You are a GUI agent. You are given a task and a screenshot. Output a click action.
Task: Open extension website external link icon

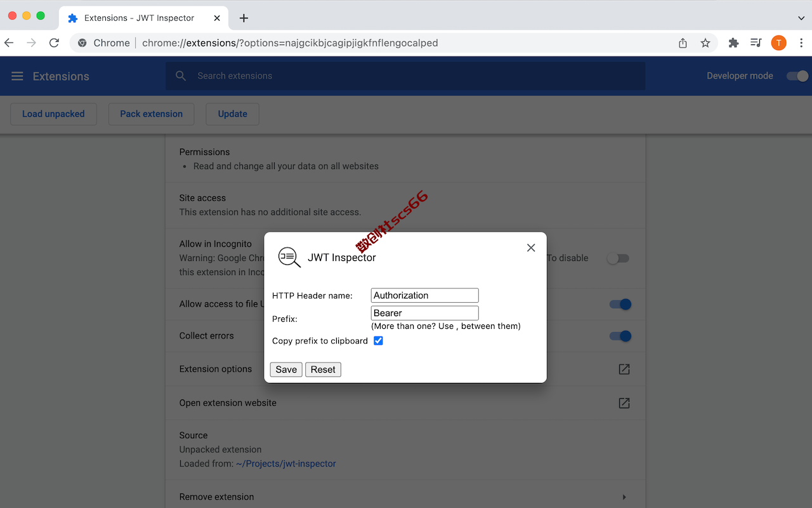(624, 403)
